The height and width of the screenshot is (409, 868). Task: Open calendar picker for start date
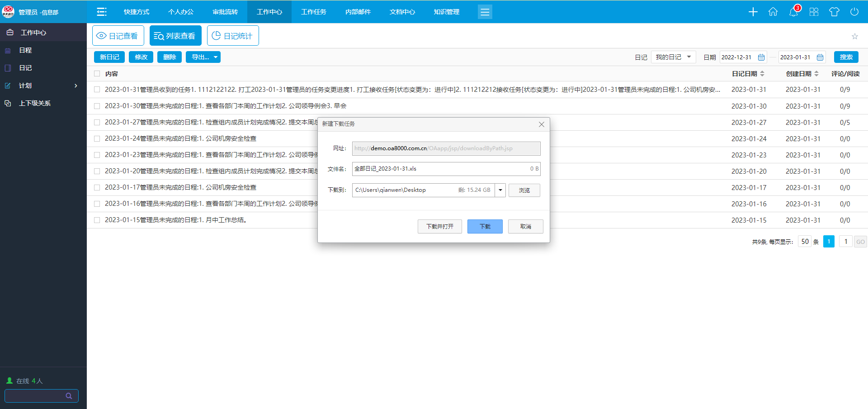pos(761,57)
